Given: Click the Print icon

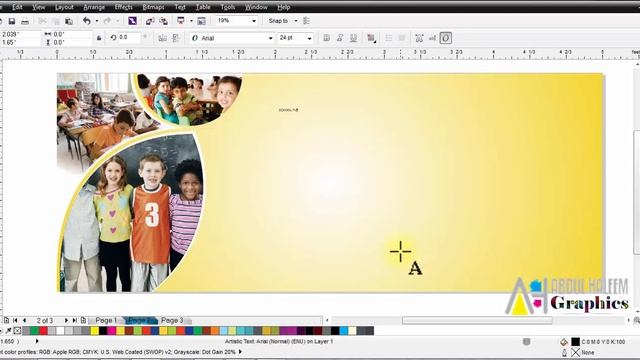Looking at the screenshot, I should click(25, 21).
